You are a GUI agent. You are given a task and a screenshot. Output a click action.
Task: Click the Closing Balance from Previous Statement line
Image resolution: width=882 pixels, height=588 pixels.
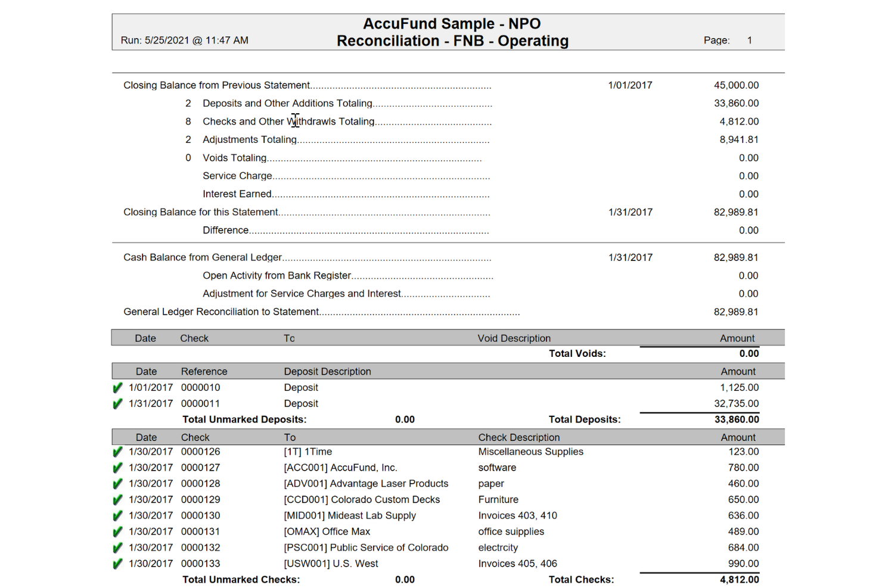tap(216, 85)
